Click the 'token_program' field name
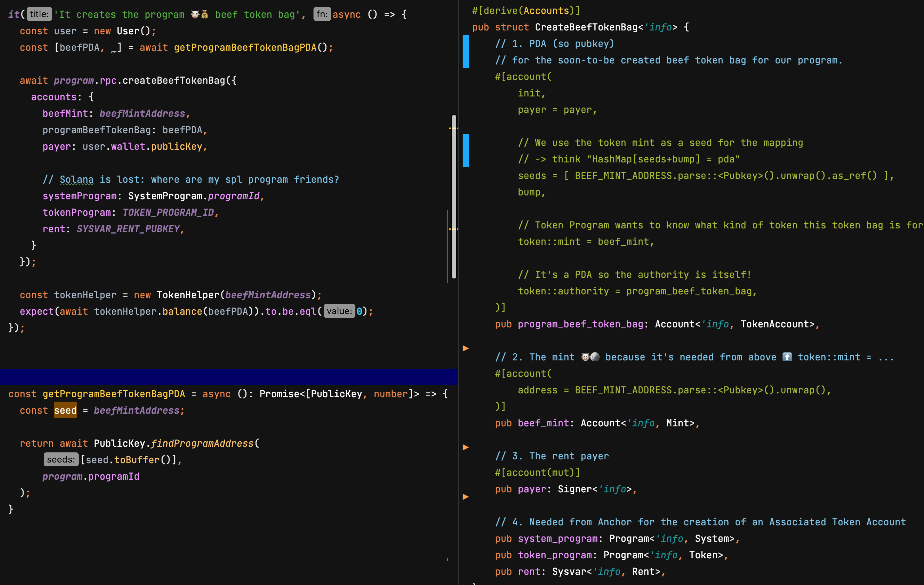 (555, 555)
